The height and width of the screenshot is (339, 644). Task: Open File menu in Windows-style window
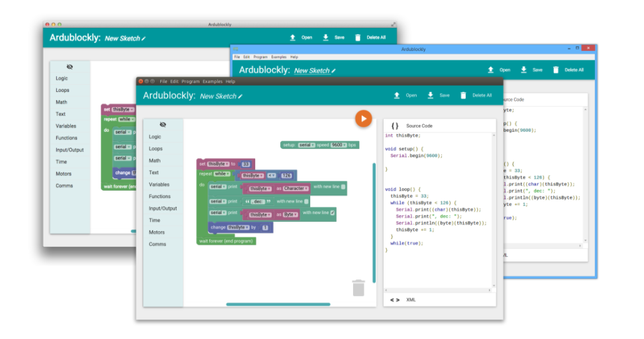237,57
